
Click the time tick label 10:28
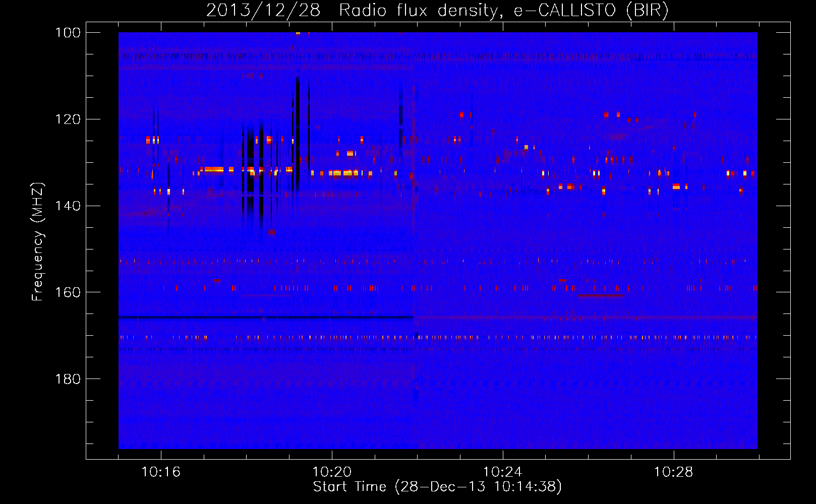click(674, 472)
